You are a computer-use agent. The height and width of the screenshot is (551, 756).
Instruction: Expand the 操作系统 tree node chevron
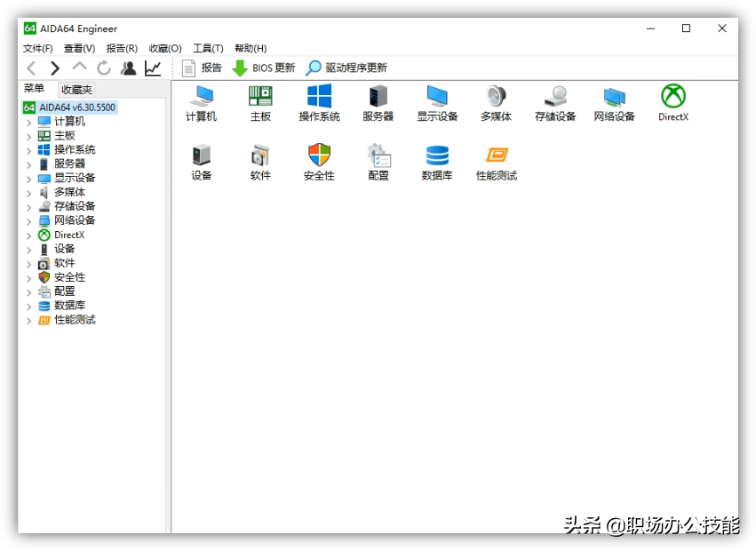(x=29, y=150)
